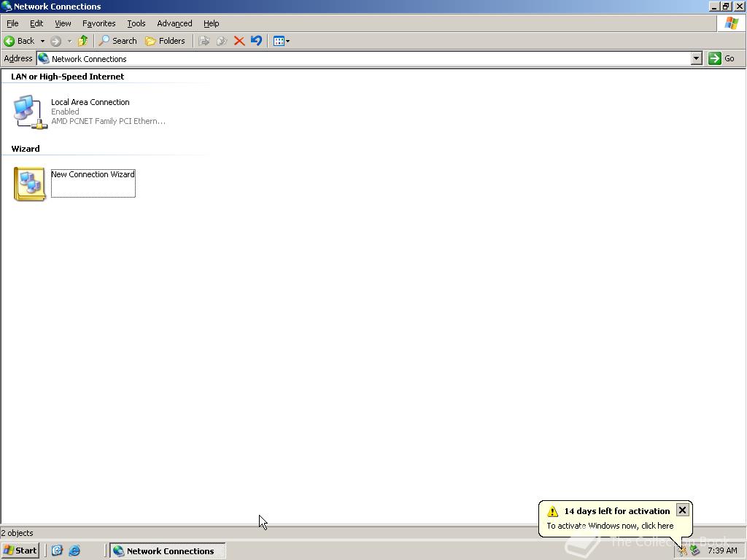Expand the Address bar dropdown
The height and width of the screenshot is (560, 747).
[697, 58]
